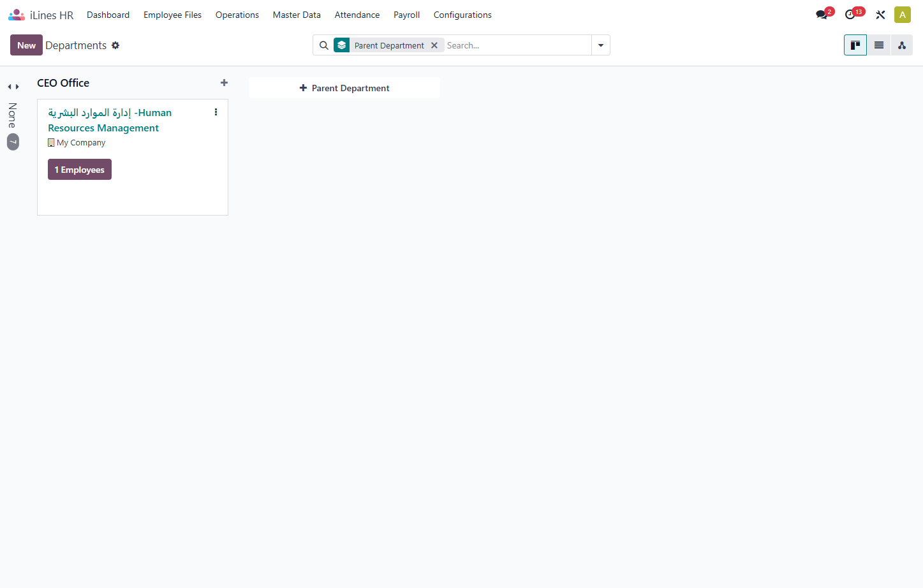
Task: Click the None column record count badge
Action: [x=13, y=142]
